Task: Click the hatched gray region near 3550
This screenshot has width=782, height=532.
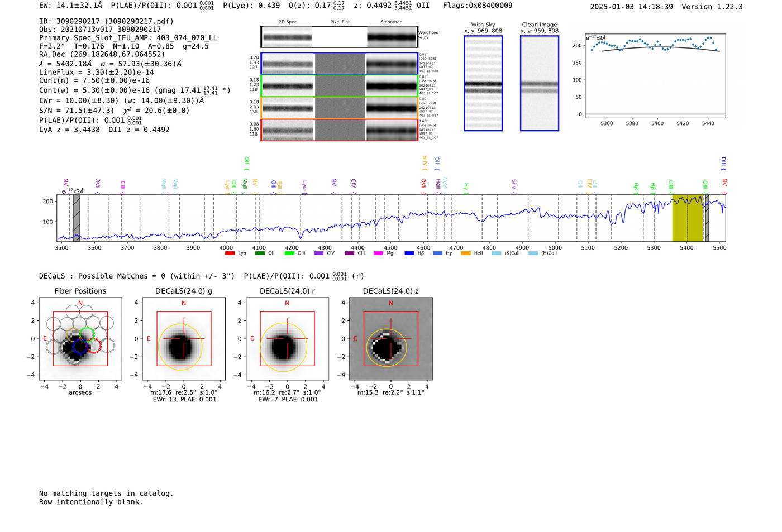Action: click(x=77, y=218)
